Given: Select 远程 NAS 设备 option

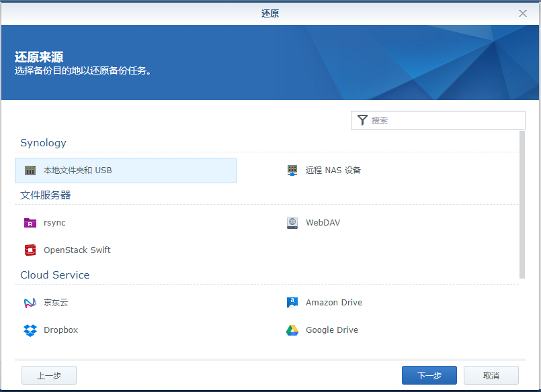Looking at the screenshot, I should 333,170.
